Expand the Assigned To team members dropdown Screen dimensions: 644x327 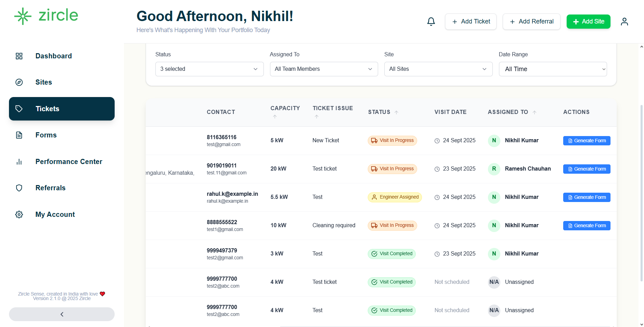[x=324, y=69]
